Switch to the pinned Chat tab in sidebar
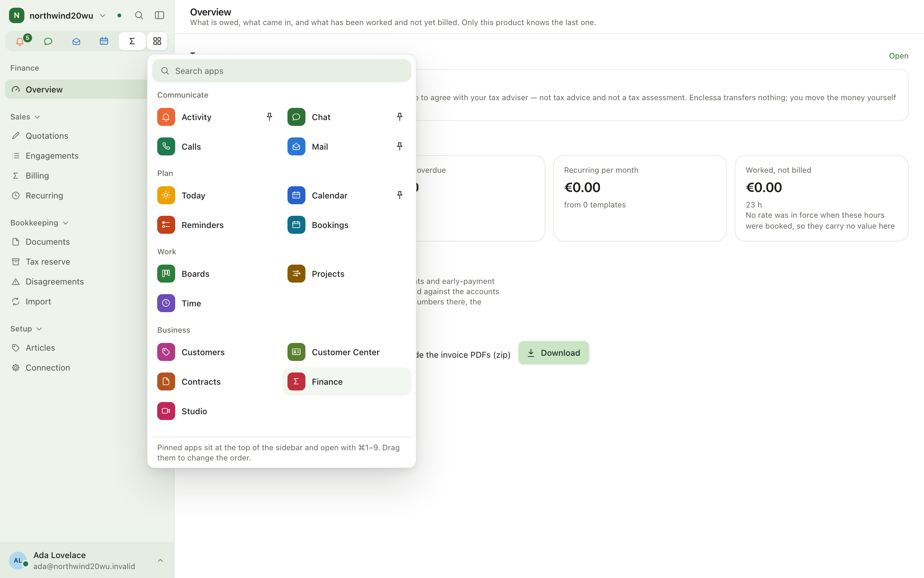This screenshot has height=578, width=924. point(48,41)
